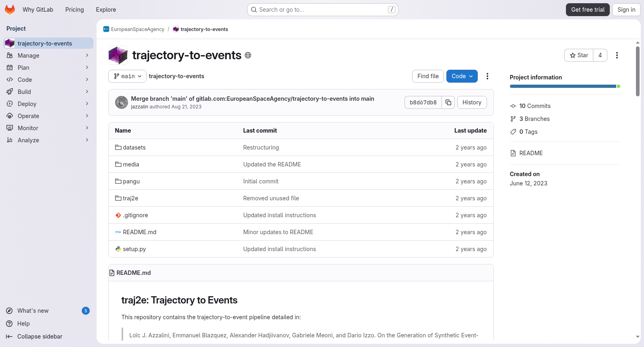Expand the Build section chevron
Screen dimensions: 644x347
(x=87, y=92)
